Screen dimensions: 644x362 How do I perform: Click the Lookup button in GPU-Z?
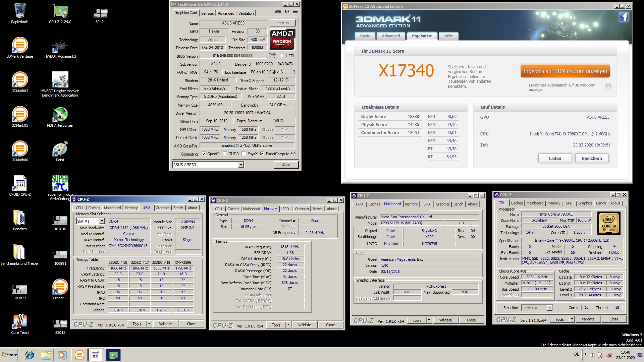point(282,23)
